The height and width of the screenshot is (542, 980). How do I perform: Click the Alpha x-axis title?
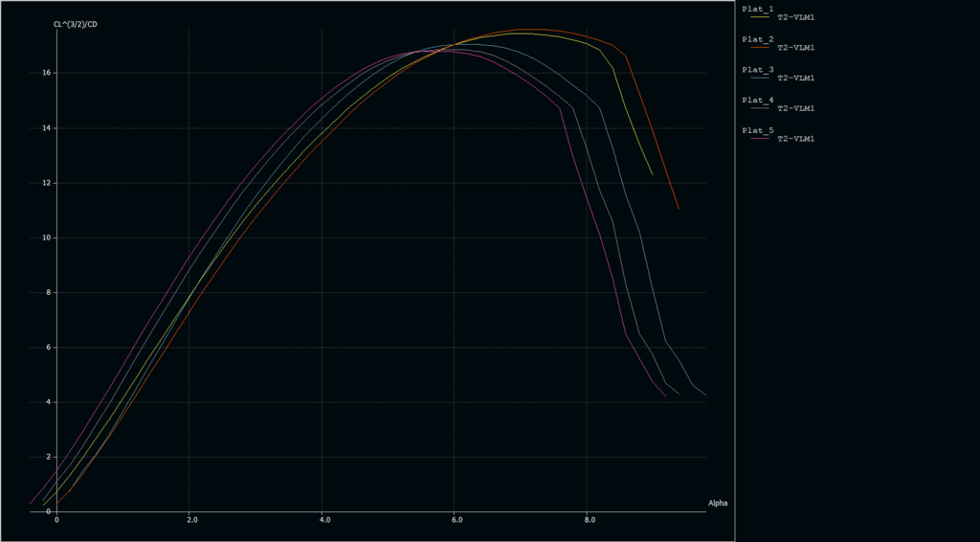[718, 503]
